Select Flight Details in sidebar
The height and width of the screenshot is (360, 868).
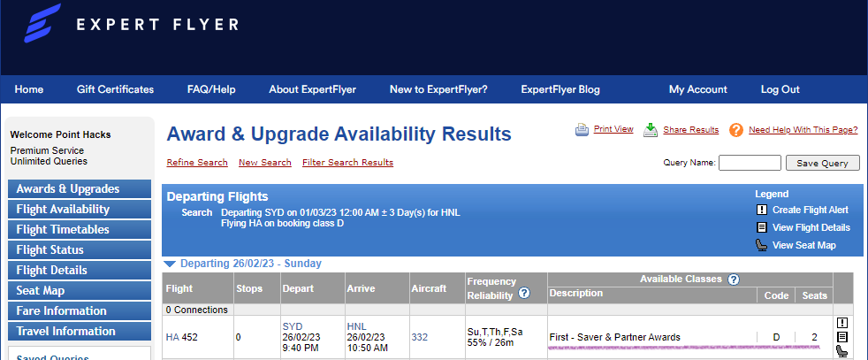80,271
